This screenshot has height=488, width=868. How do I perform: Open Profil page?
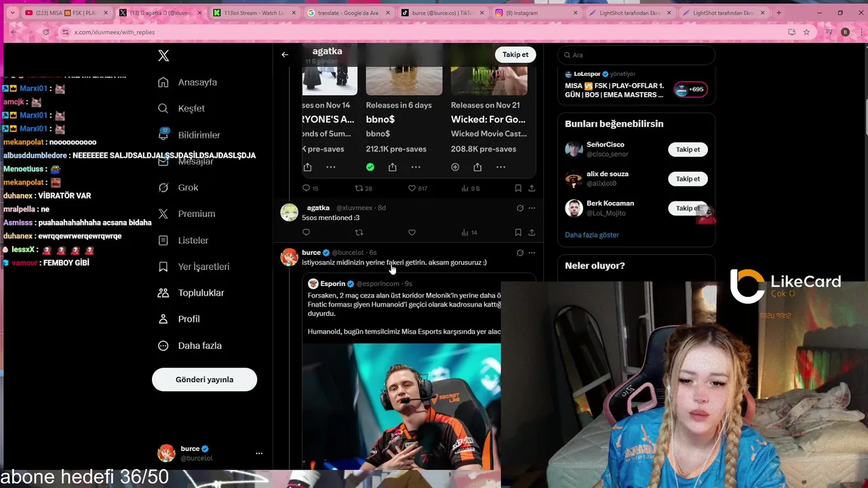coord(178,319)
